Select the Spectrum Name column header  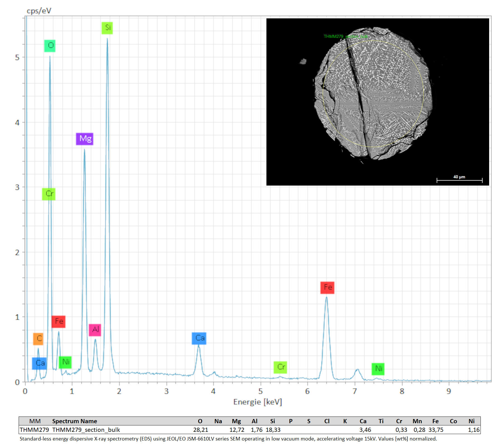point(75,421)
